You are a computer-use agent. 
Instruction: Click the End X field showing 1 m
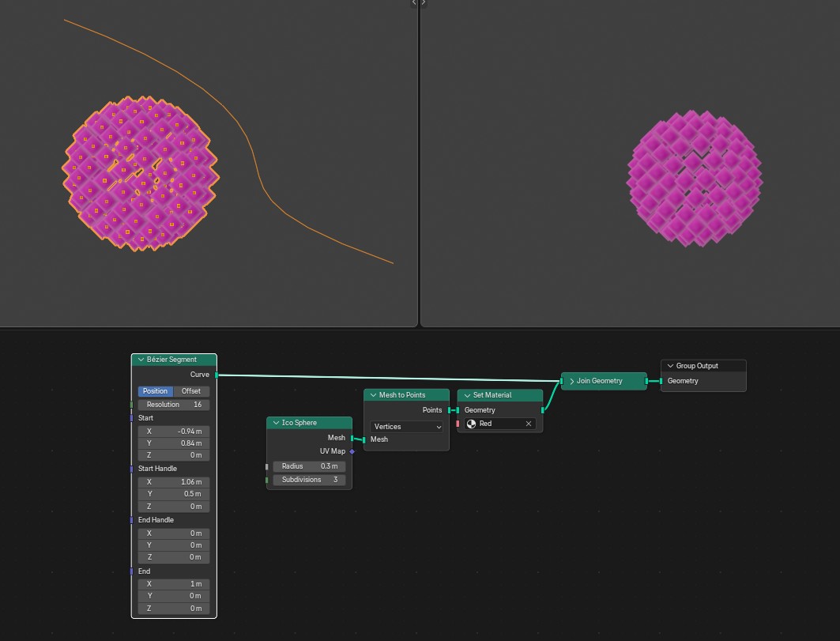174,584
